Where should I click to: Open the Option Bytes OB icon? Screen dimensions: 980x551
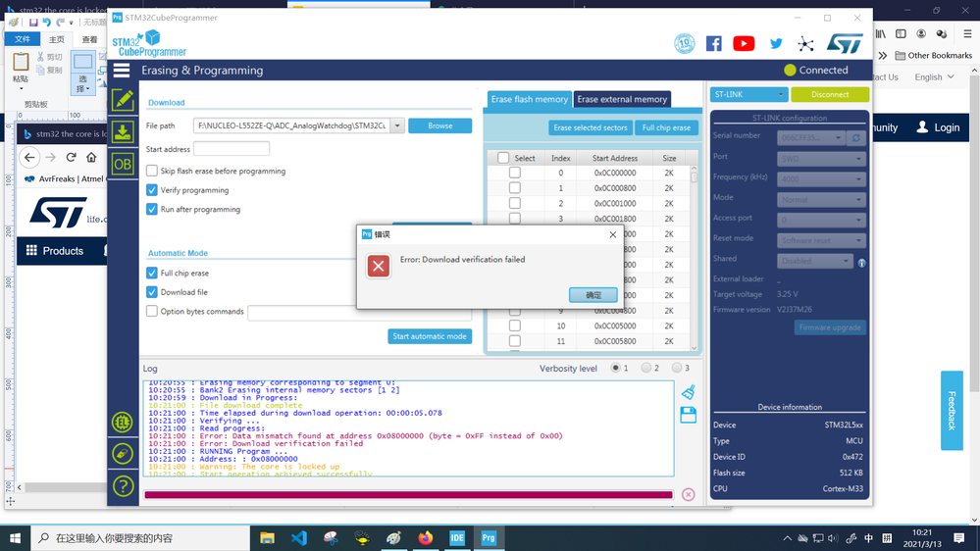[x=123, y=165]
